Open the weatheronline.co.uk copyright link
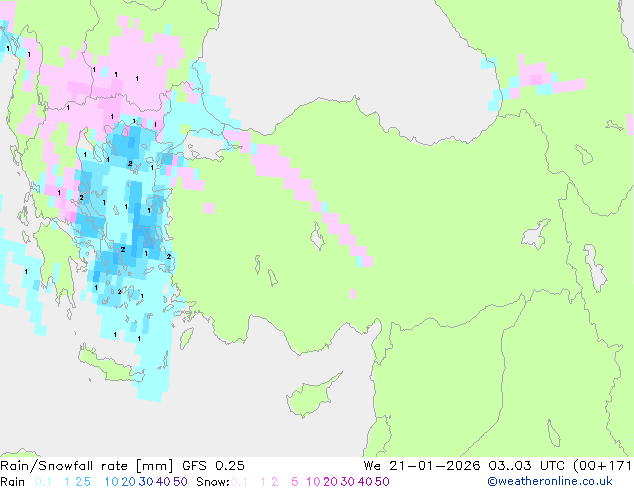Image resolution: width=634 pixels, height=490 pixels. [x=550, y=482]
